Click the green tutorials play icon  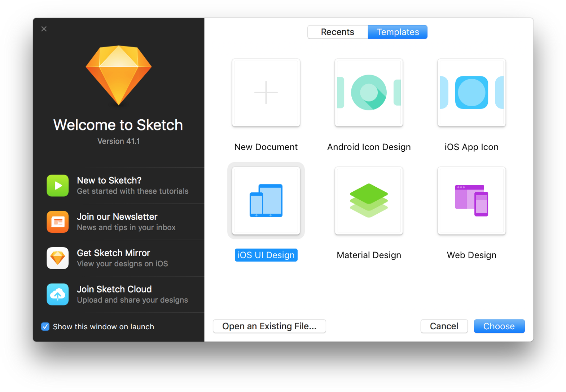point(58,186)
